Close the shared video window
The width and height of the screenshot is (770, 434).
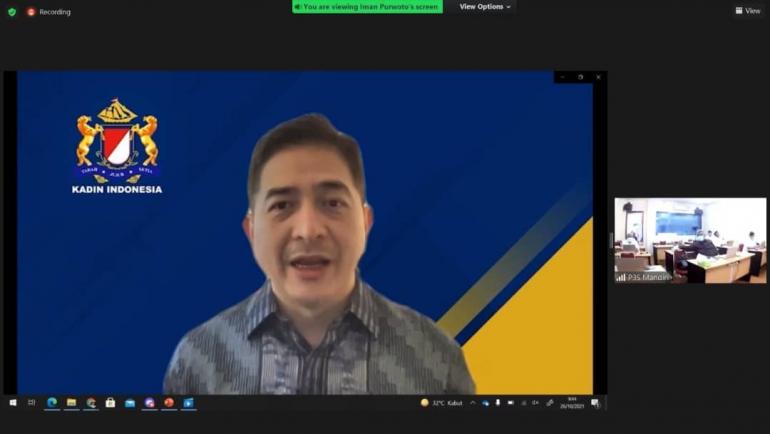[598, 77]
